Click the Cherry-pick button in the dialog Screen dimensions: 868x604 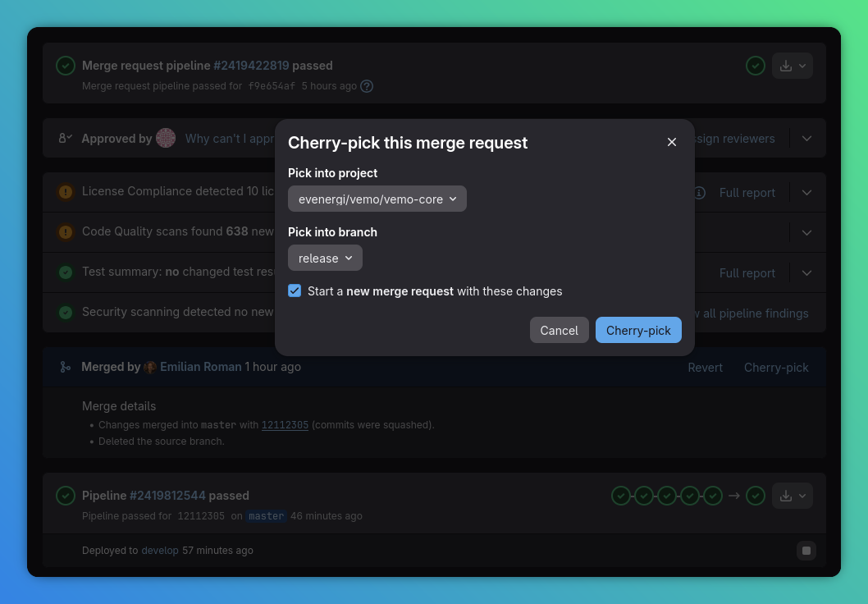point(638,330)
